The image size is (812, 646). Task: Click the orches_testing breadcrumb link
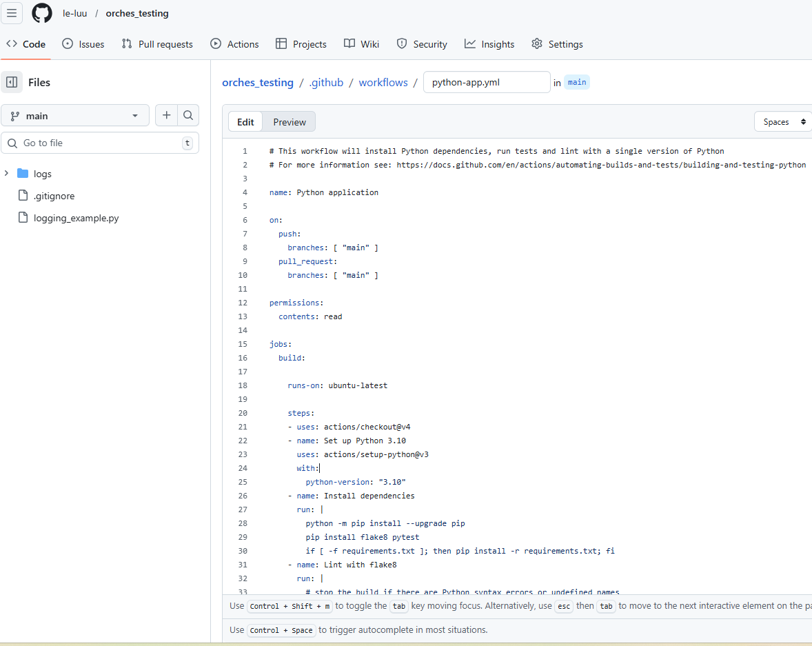click(x=257, y=83)
